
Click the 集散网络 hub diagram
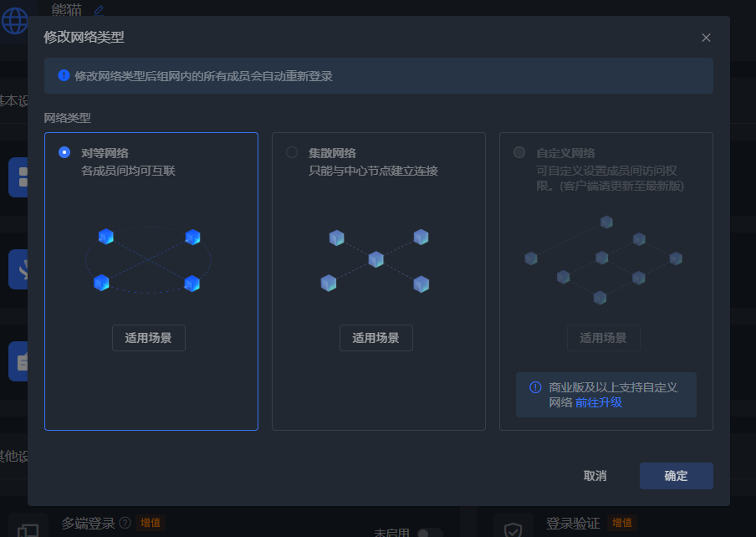(x=375, y=260)
